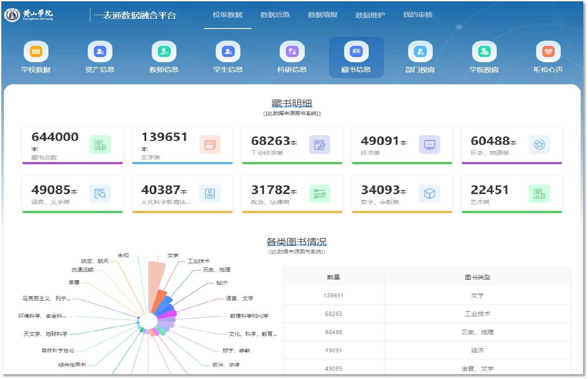Select the 经济 table cell
Image resolution: width=588 pixels, height=379 pixels.
coord(477,350)
